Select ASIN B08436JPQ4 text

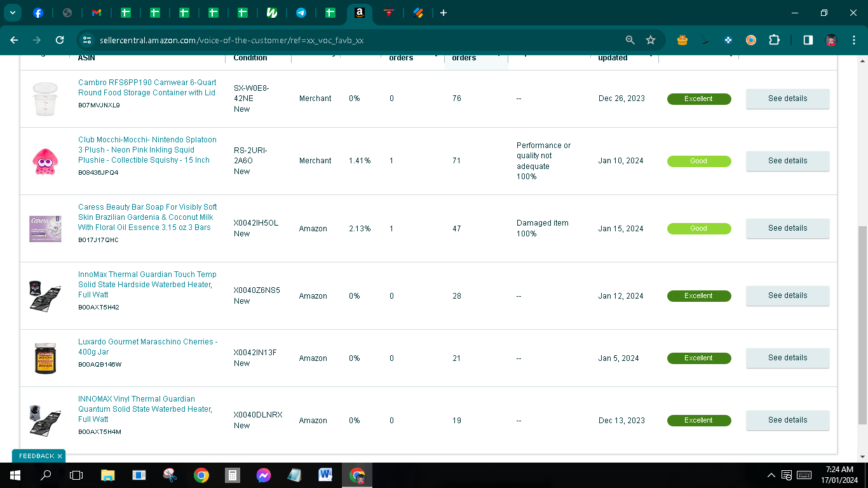point(98,173)
